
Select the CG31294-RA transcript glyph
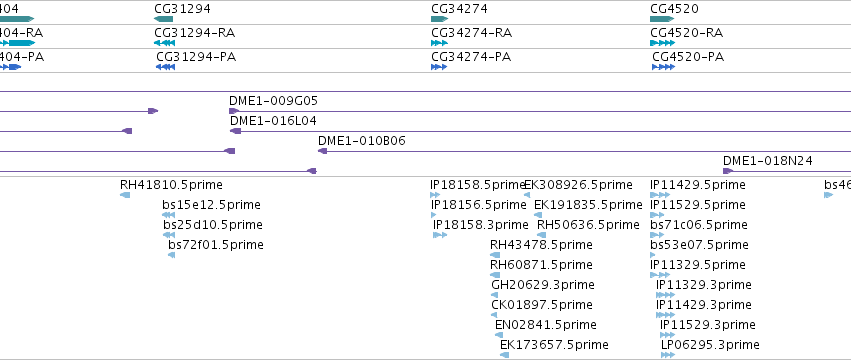[x=164, y=43]
